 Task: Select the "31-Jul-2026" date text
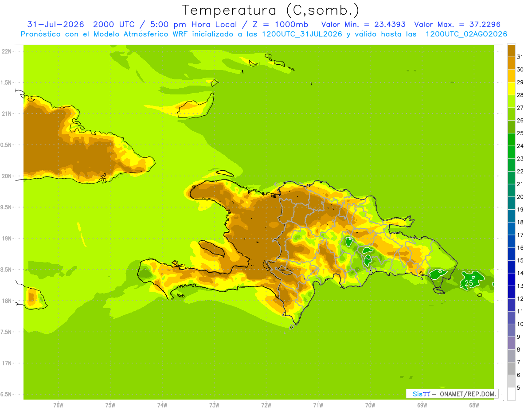(x=56, y=24)
